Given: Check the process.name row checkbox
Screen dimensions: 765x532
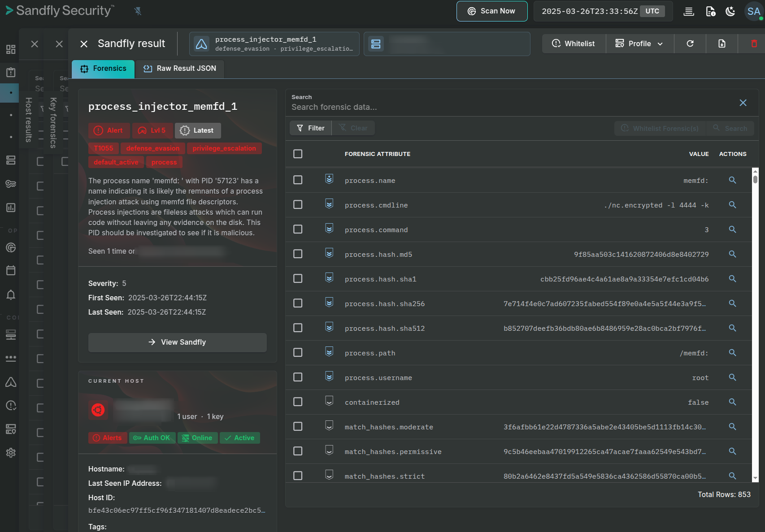Looking at the screenshot, I should (x=298, y=180).
